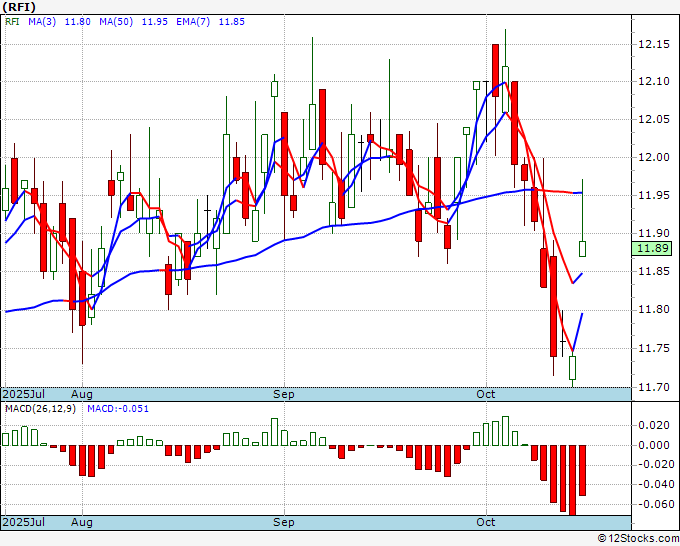Click Oct on the price chart date axis

(485, 394)
